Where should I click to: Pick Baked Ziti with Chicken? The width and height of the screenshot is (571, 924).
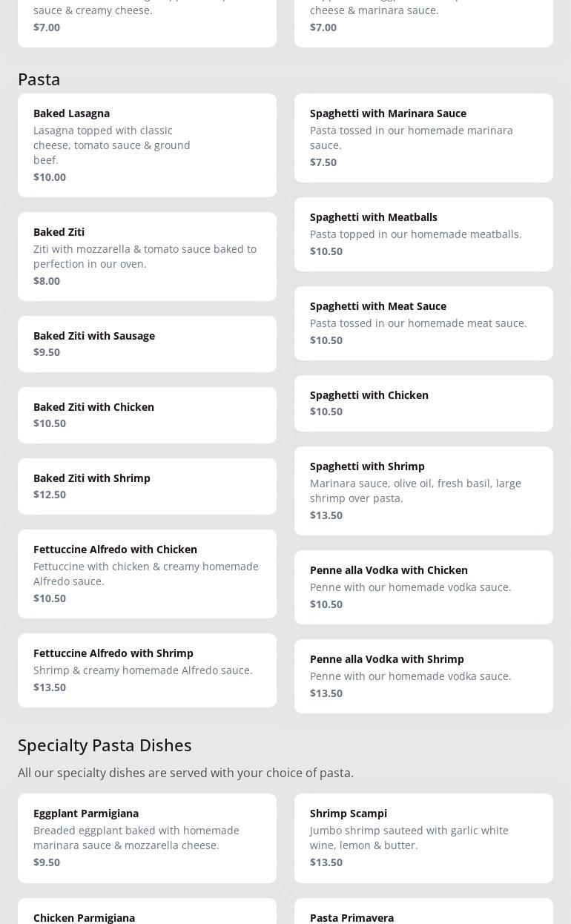147,415
